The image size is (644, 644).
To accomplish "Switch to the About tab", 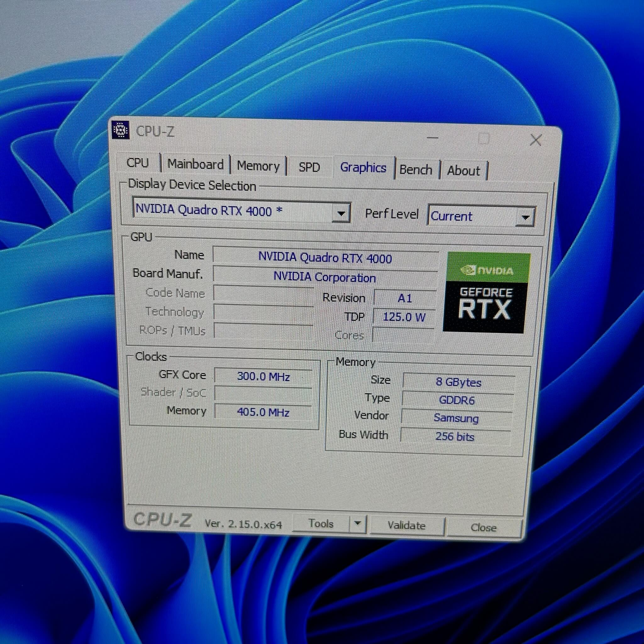I will click(463, 171).
